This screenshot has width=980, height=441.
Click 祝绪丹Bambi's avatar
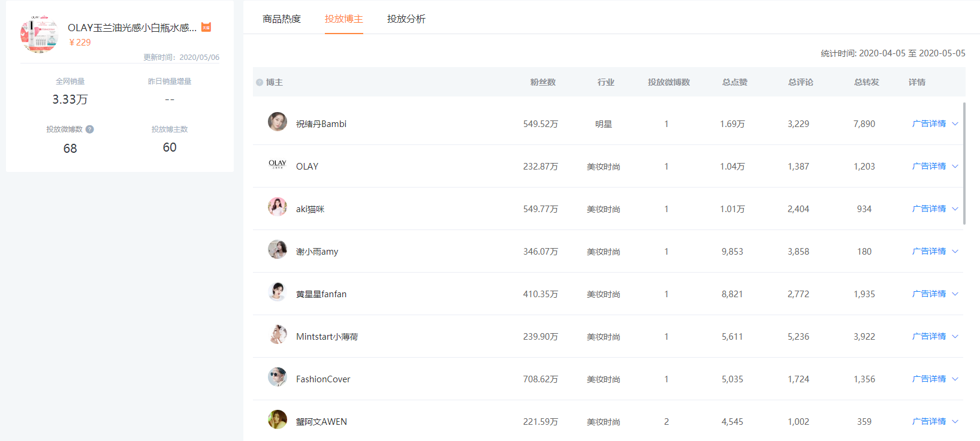point(277,122)
